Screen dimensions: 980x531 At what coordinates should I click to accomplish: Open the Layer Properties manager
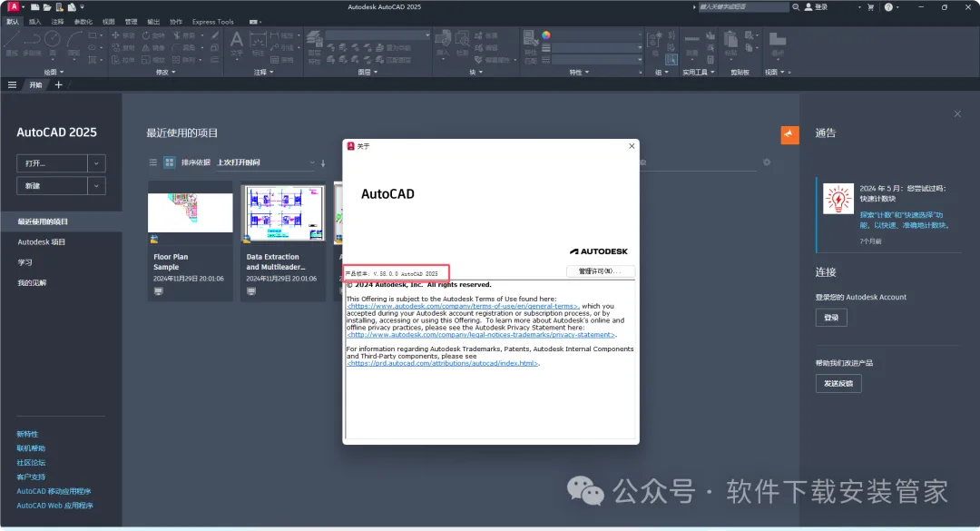pyautogui.click(x=314, y=45)
